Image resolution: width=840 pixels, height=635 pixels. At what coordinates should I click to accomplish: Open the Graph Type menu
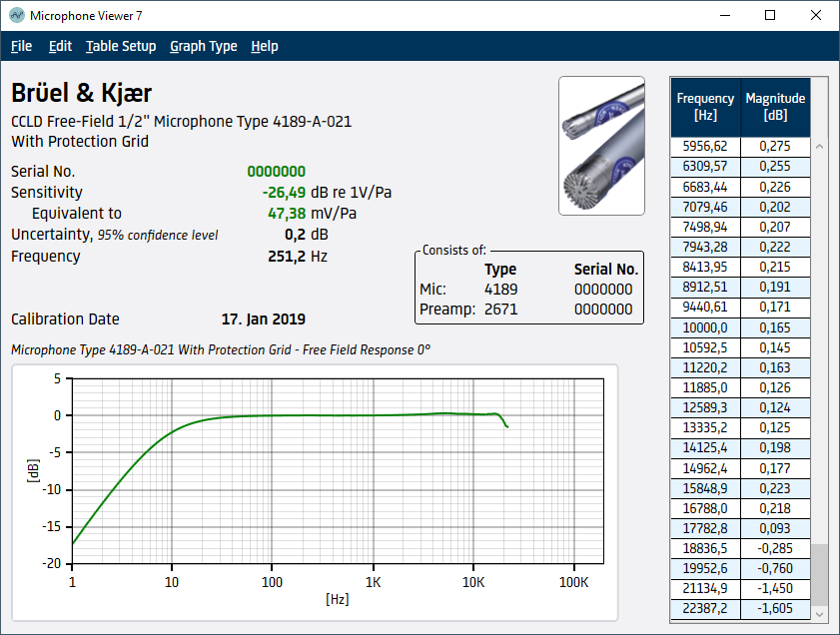click(204, 46)
